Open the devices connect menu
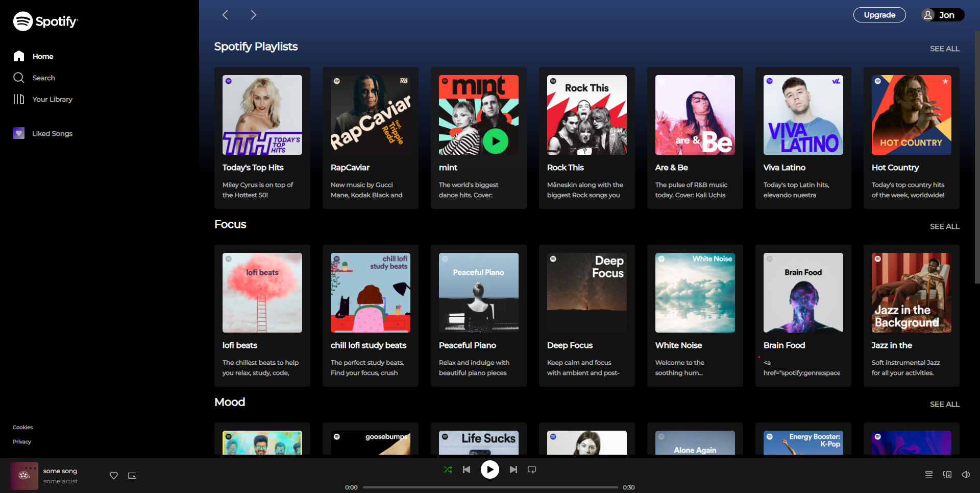The image size is (980, 493). point(948,475)
